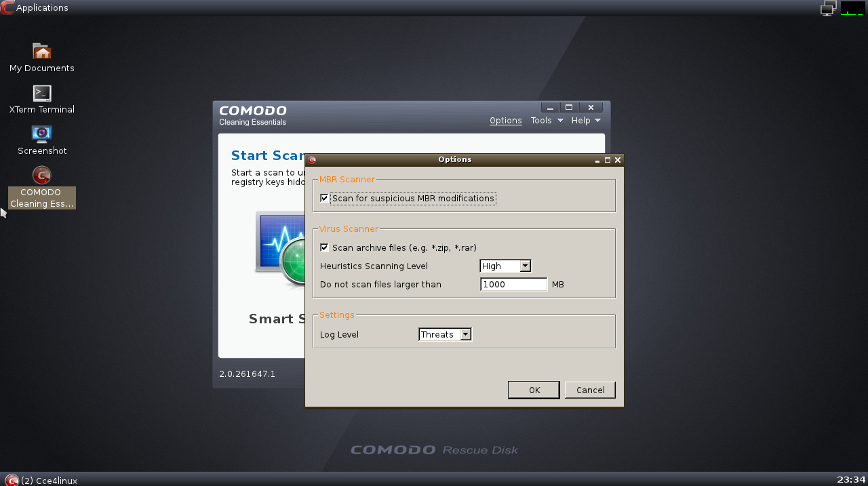Click the Do not scan files larger than label

point(380,284)
